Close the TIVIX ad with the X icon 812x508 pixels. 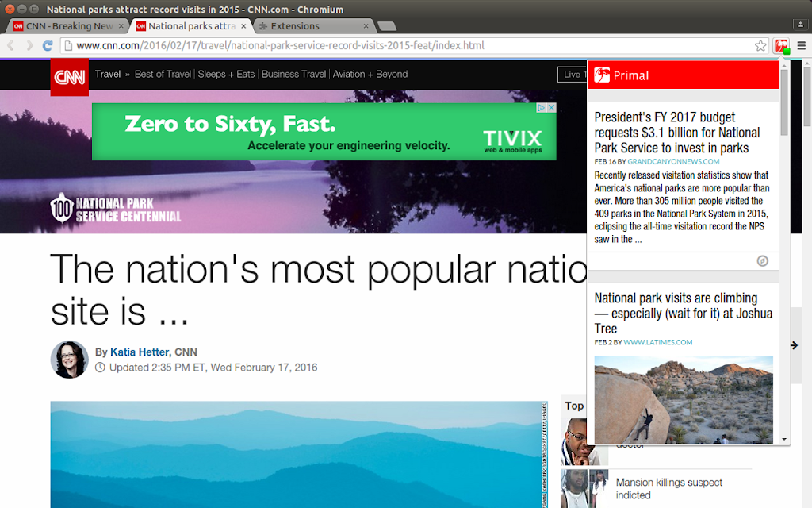coord(552,108)
